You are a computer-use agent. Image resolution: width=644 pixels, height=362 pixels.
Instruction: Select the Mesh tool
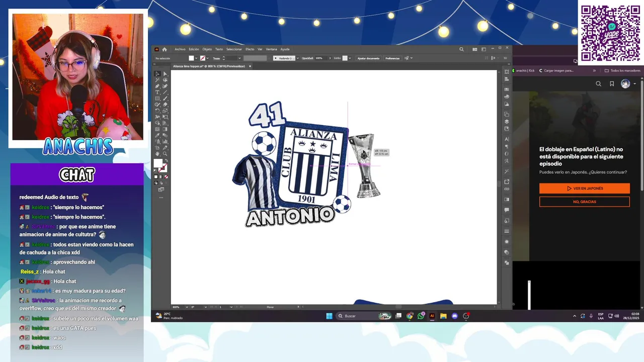[157, 129]
